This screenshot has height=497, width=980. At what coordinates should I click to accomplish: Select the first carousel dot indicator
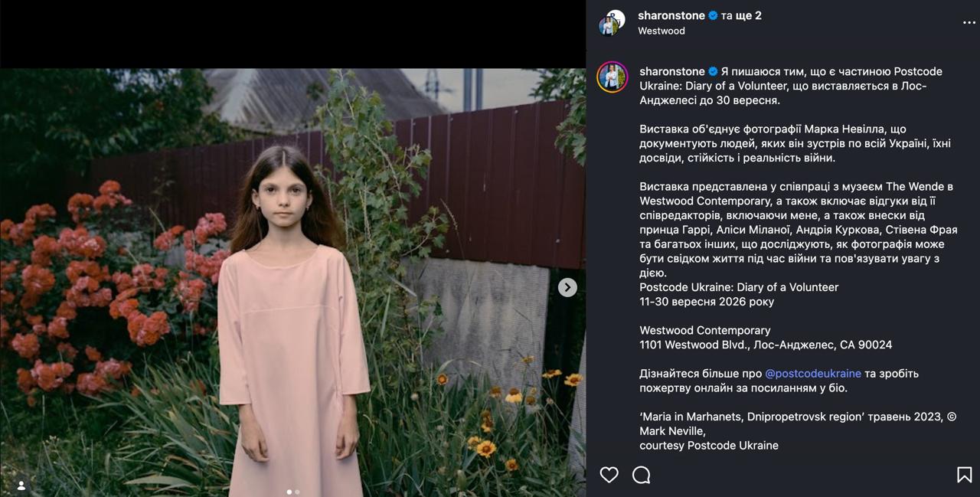pos(289,492)
